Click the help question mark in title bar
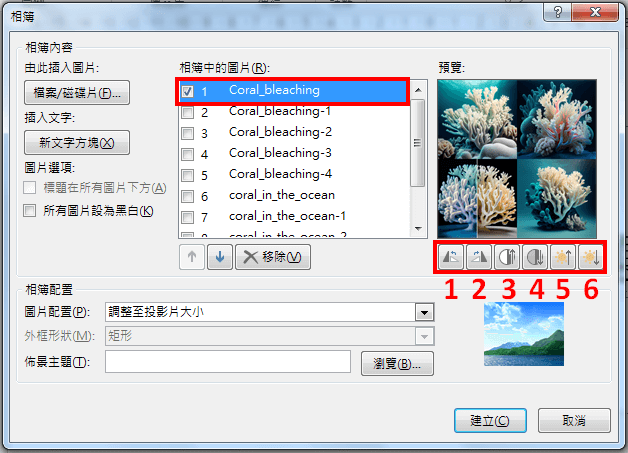Viewport: 628px width, 453px height. [x=558, y=13]
